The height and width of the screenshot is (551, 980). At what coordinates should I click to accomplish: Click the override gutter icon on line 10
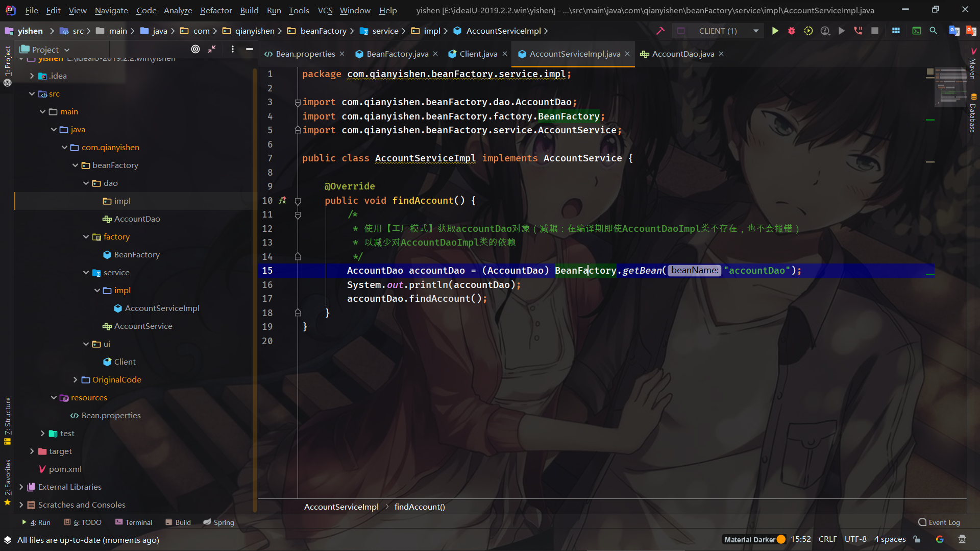click(x=282, y=200)
